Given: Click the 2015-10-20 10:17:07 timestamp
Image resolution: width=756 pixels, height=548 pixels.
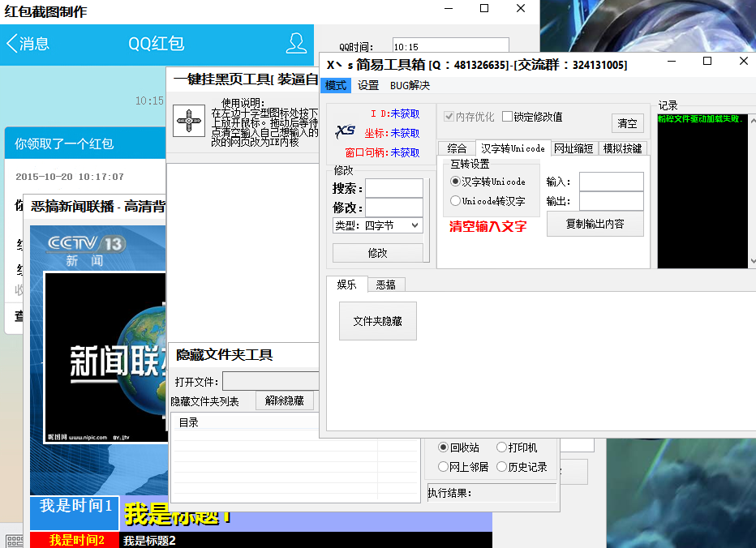Looking at the screenshot, I should point(70,177).
